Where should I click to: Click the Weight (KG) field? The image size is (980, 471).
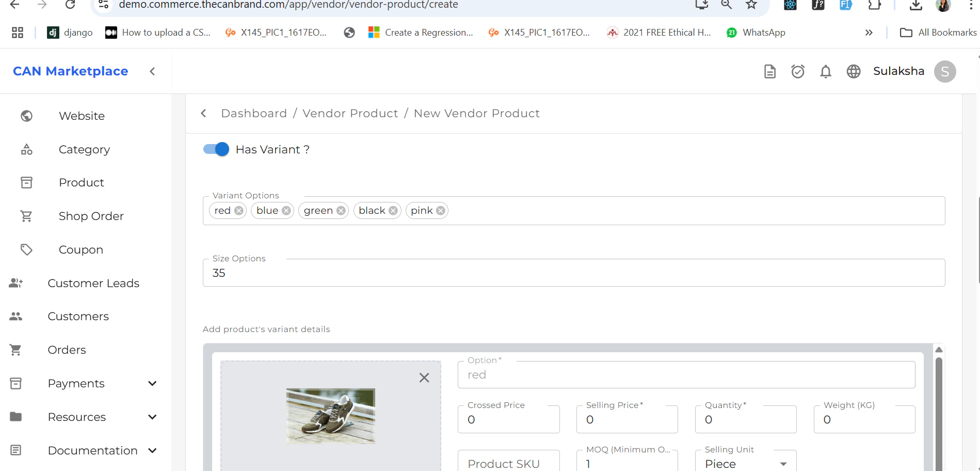864,419
